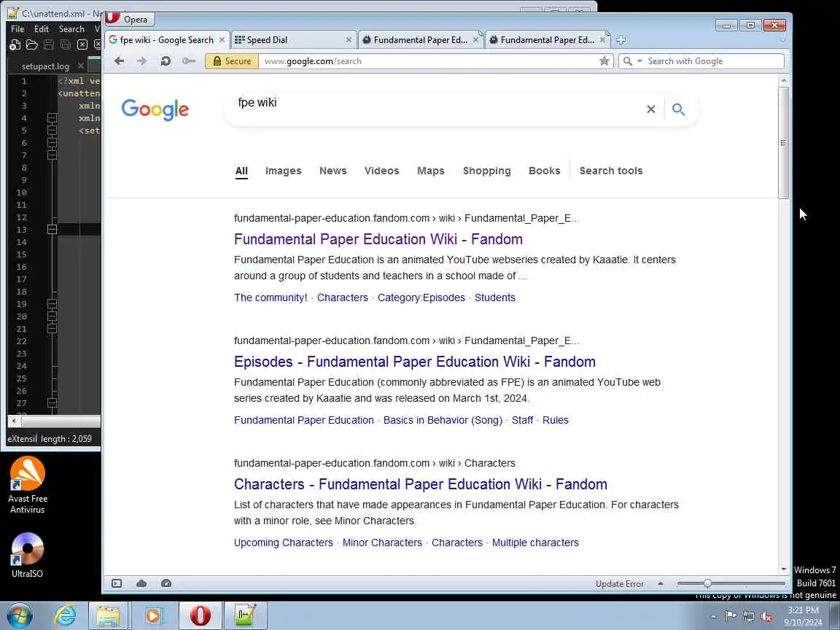Click Opera Turbo speedometer icon
This screenshot has height=630, width=840.
166,583
